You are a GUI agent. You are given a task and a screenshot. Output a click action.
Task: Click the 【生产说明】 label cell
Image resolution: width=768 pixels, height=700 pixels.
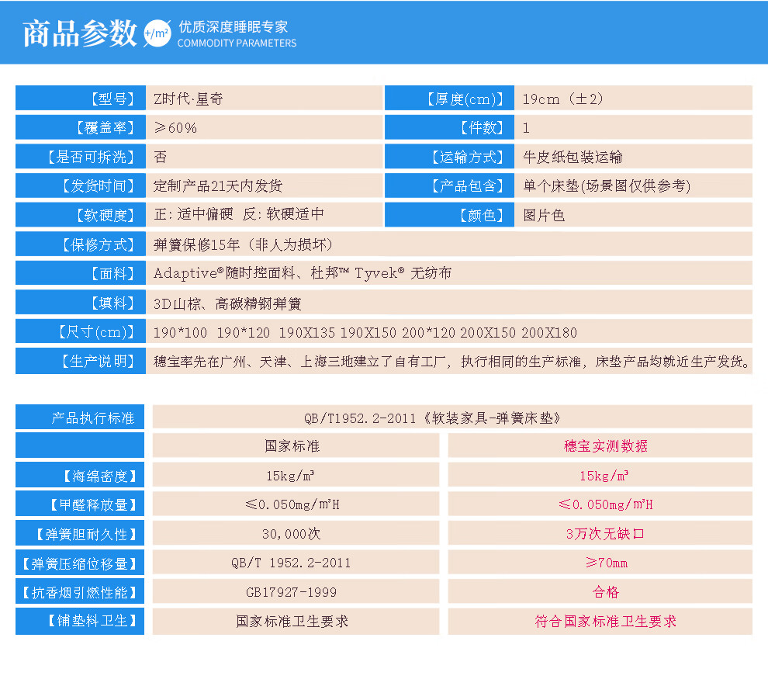(x=81, y=362)
